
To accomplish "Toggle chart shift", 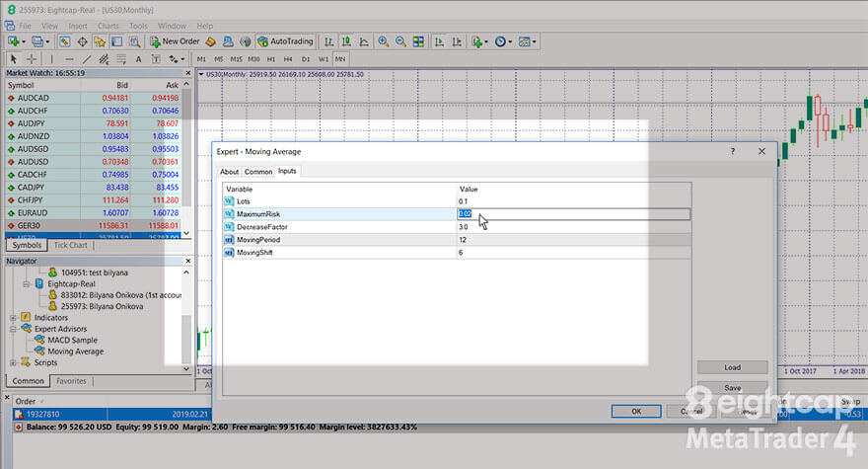I will (x=457, y=41).
